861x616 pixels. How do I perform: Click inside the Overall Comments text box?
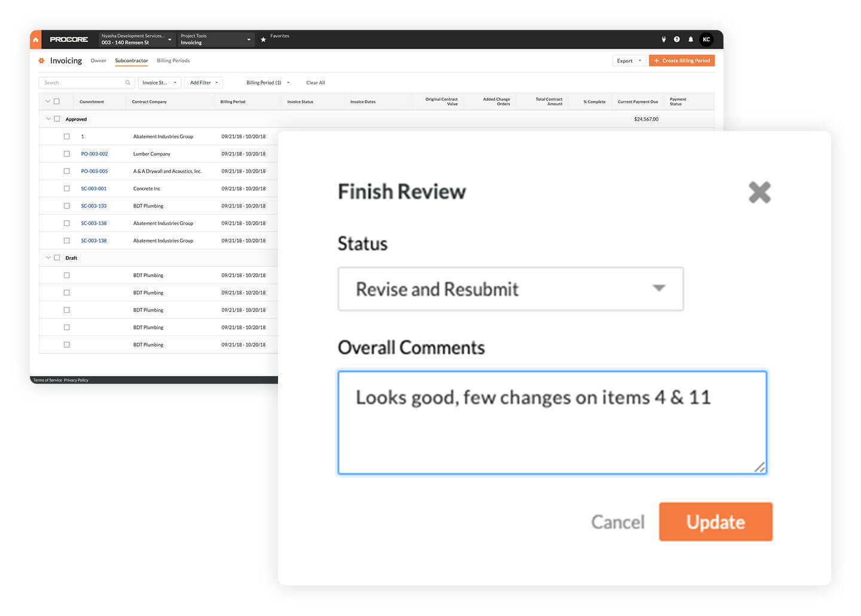(551, 422)
